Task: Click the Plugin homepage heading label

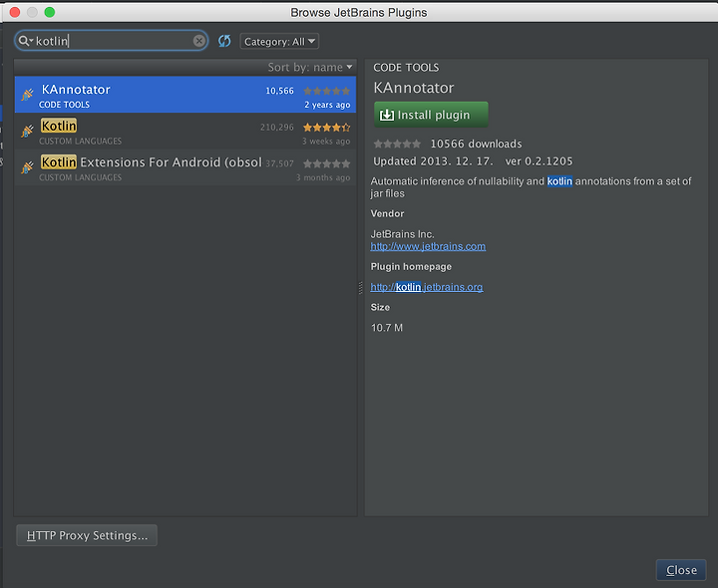Action: pyautogui.click(x=411, y=267)
